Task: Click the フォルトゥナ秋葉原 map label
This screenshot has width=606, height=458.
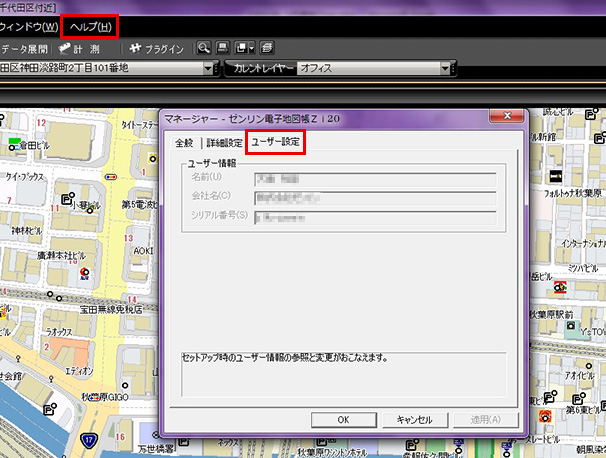Action: tap(574, 193)
